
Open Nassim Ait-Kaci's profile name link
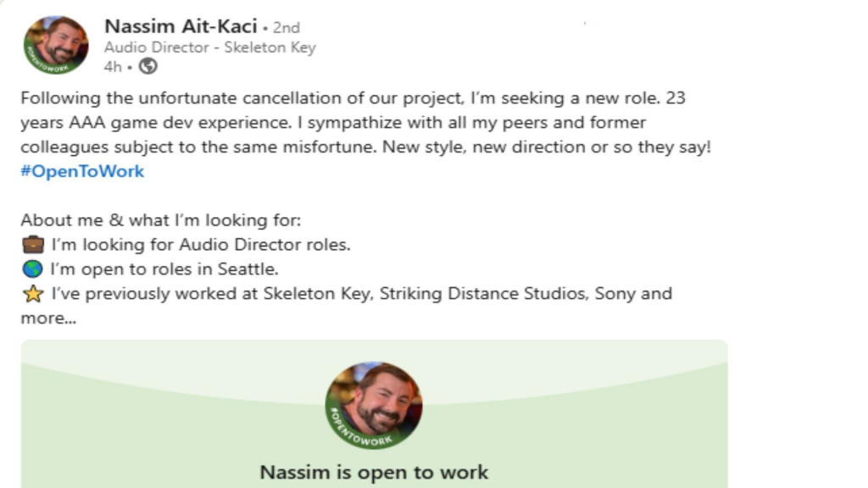[x=181, y=27]
